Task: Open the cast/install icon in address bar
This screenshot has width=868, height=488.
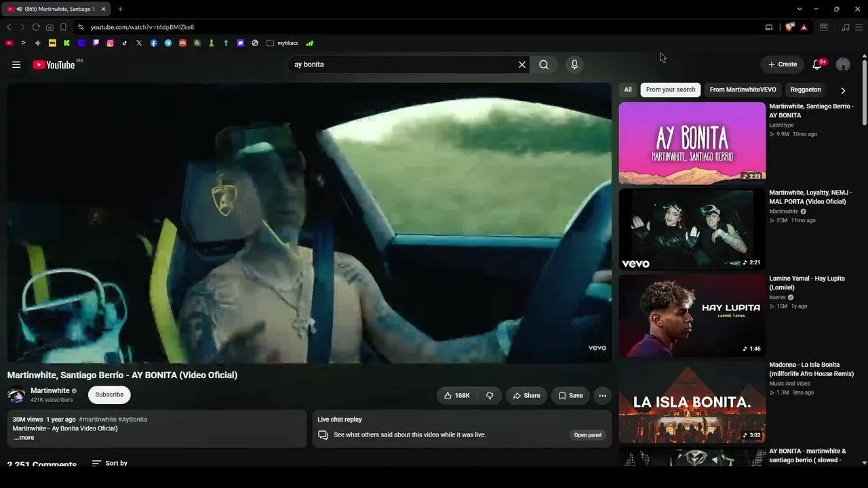Action: pyautogui.click(x=769, y=27)
